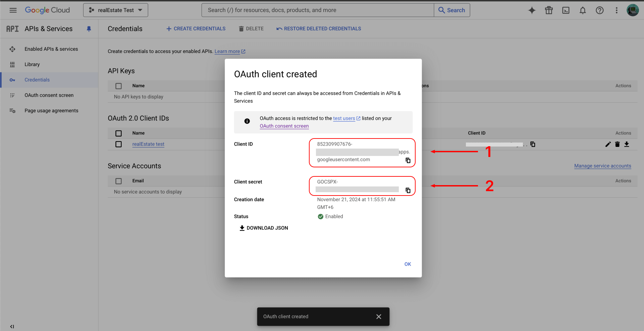Open the main navigation hamburger menu

13,10
